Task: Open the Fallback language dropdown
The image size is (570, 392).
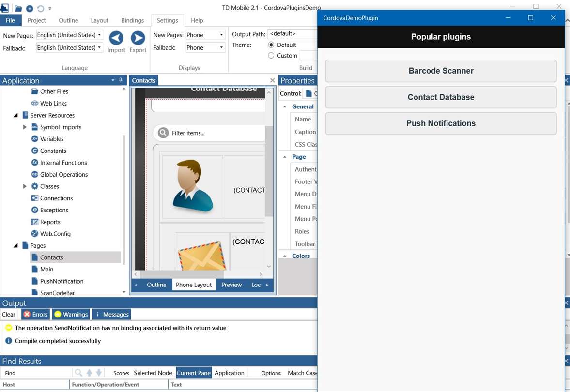Action: (99, 47)
